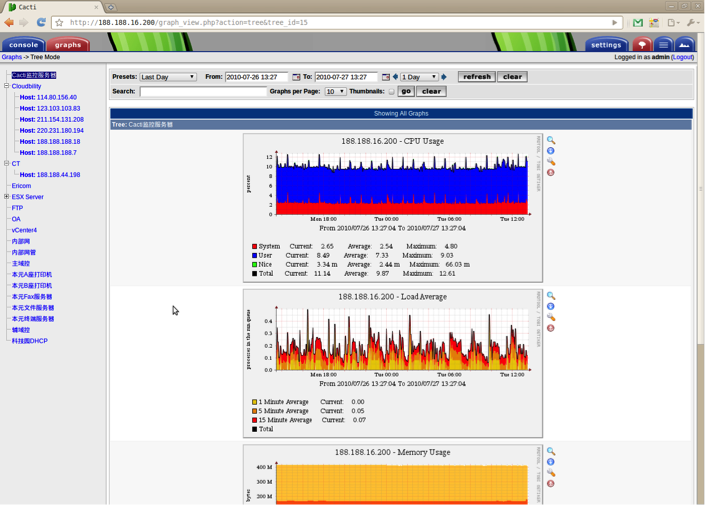Image resolution: width=705 pixels, height=505 pixels.
Task: Select Host: 188.188.44.198 in tree
Action: click(50, 174)
